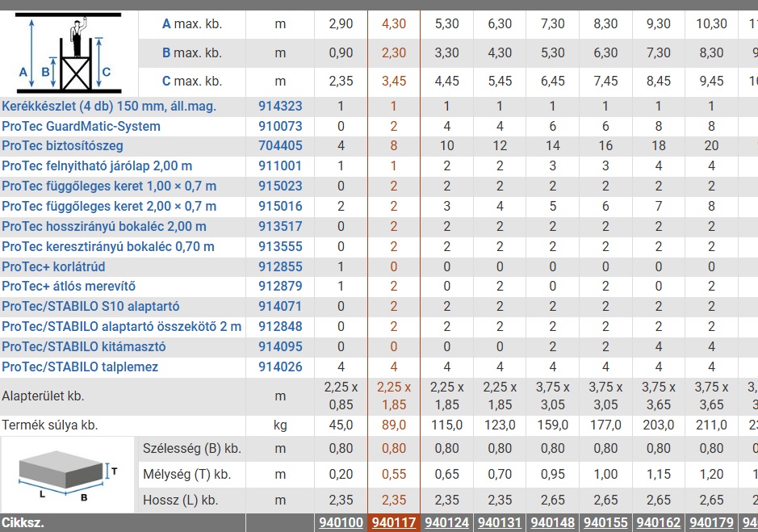Click article number 914026

tap(280, 367)
